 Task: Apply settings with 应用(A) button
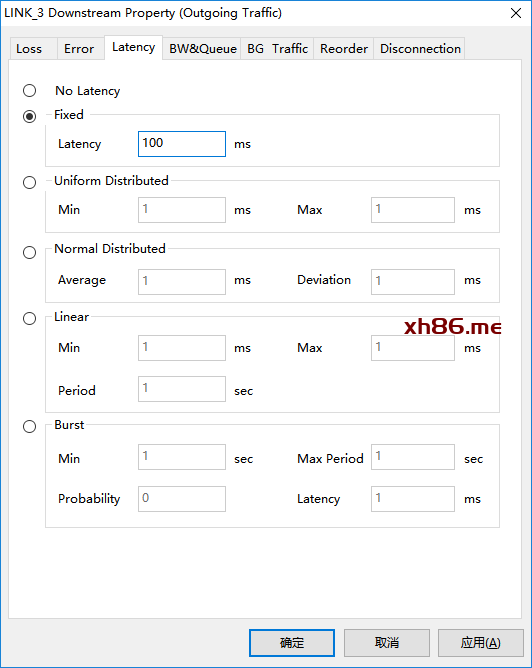(x=480, y=643)
